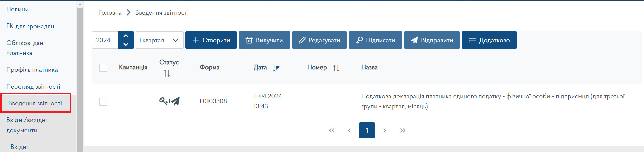Click the Створити button
This screenshot has width=644, height=152.
(x=211, y=40)
